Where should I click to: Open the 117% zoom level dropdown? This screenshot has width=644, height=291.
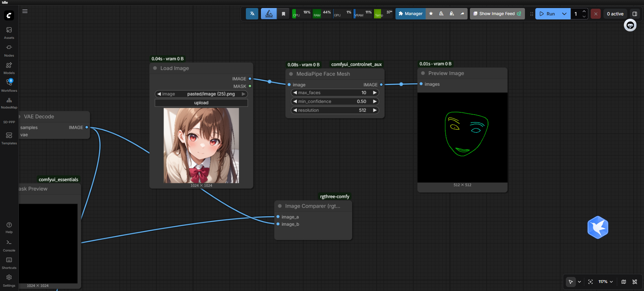tap(606, 282)
